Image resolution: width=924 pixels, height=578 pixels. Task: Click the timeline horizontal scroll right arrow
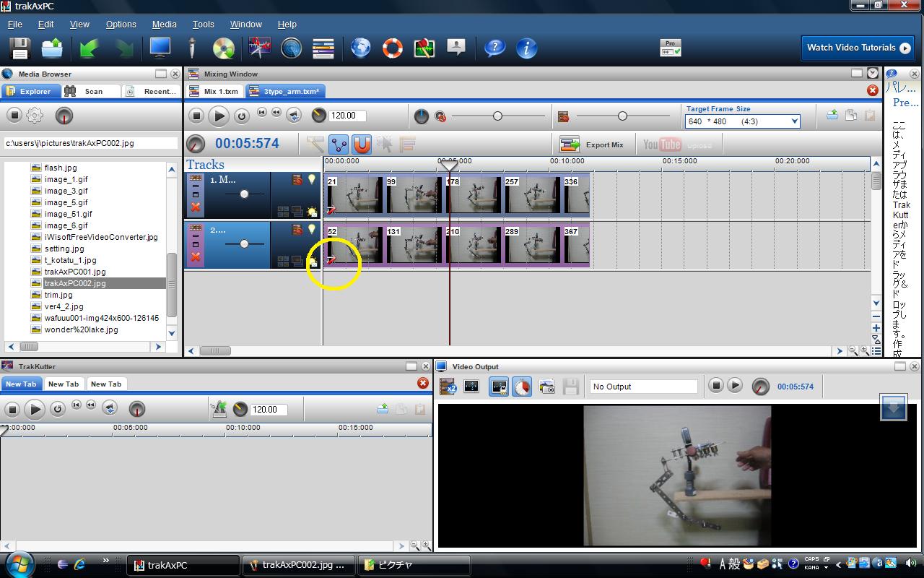[839, 351]
